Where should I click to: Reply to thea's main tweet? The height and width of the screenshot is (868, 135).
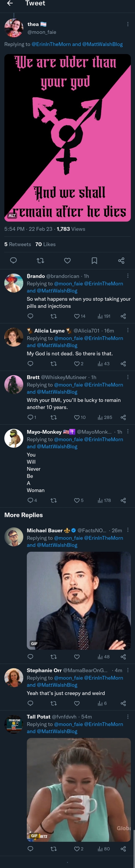[x=14, y=260]
